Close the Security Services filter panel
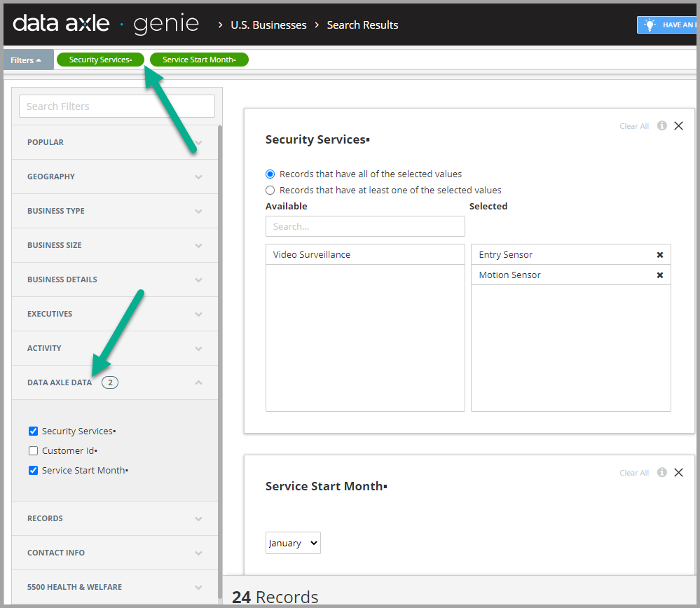This screenshot has height=608, width=700. 678,125
